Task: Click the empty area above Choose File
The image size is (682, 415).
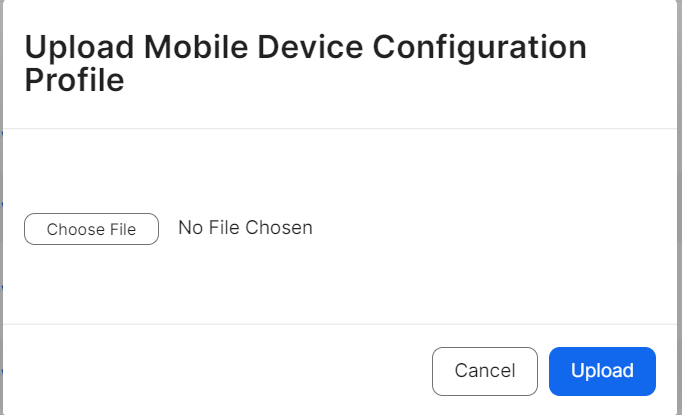Action: click(x=200, y=170)
